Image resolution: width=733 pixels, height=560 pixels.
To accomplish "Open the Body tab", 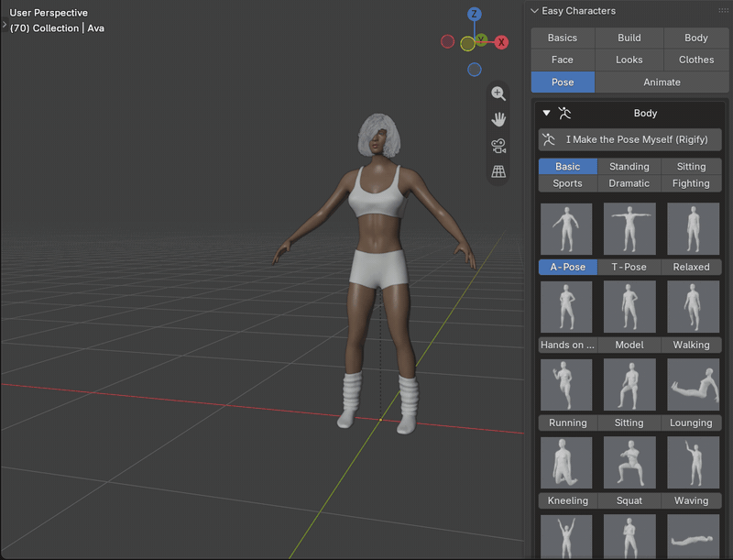I will (x=696, y=38).
